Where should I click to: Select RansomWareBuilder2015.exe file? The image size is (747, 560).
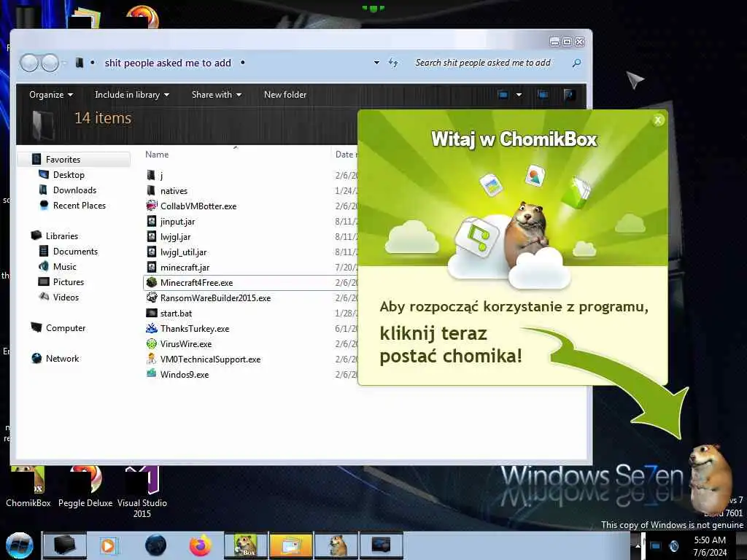coord(215,297)
